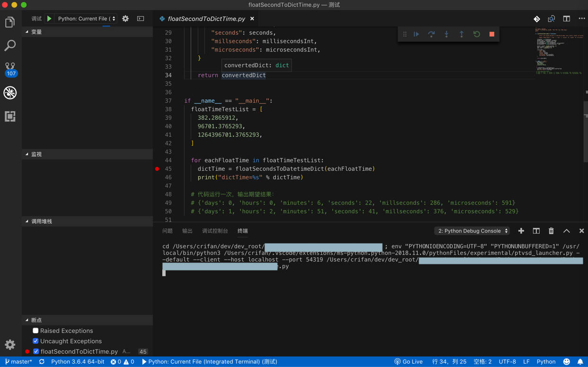Click Step Over in debug toolbar
Viewport: 588px width, 367px height.
click(x=431, y=34)
